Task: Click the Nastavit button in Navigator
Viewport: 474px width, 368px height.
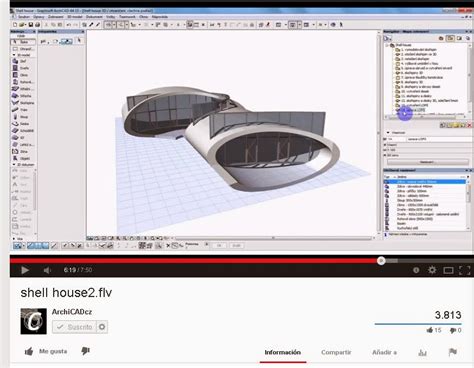Action: [428, 162]
